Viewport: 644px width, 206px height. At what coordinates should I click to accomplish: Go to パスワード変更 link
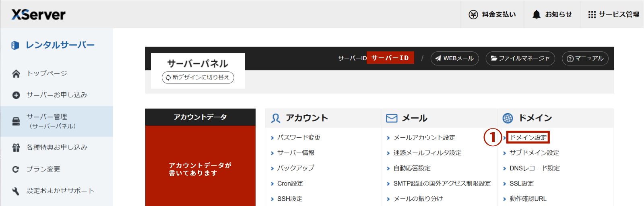point(299,138)
